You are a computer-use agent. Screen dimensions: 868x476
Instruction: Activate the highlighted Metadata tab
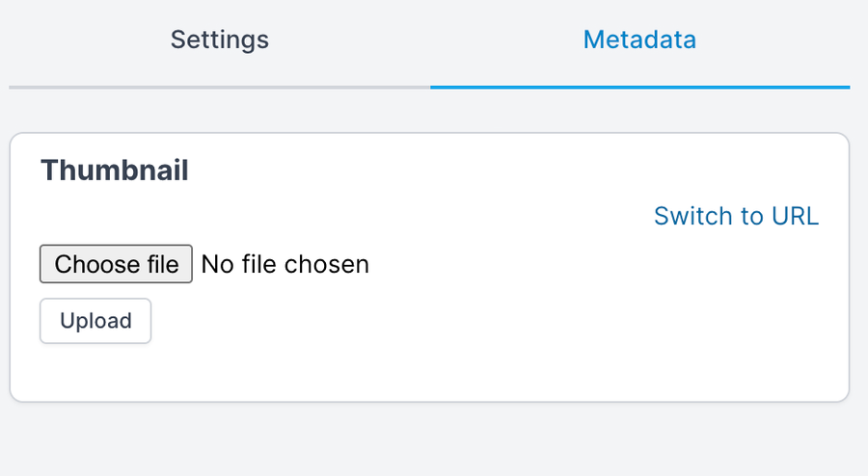639,40
